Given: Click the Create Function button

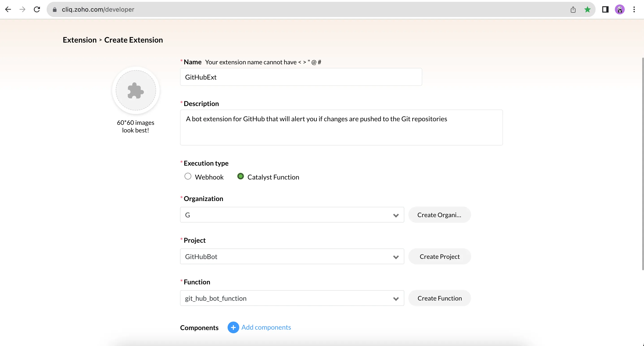Looking at the screenshot, I should pos(439,298).
